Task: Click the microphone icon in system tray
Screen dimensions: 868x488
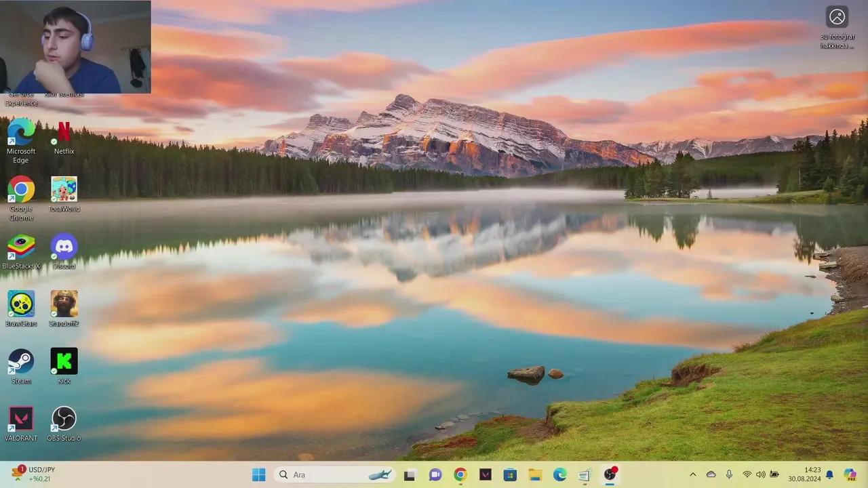Action: tap(729, 474)
